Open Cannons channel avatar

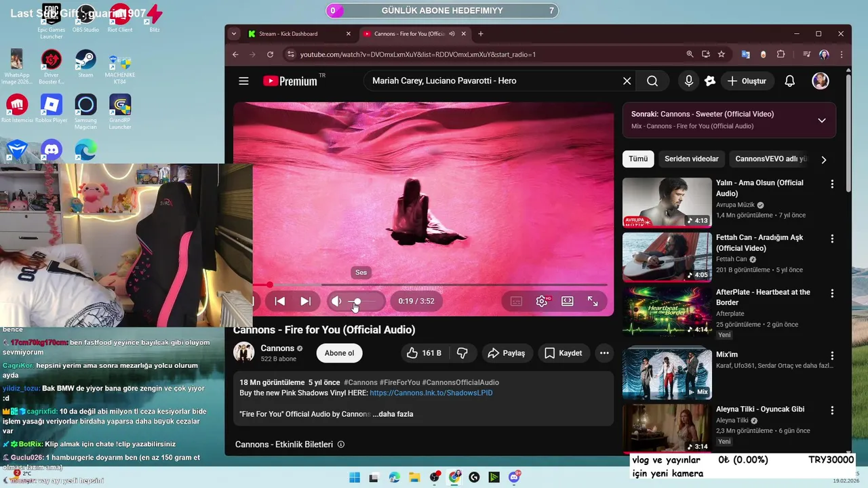coord(244,352)
